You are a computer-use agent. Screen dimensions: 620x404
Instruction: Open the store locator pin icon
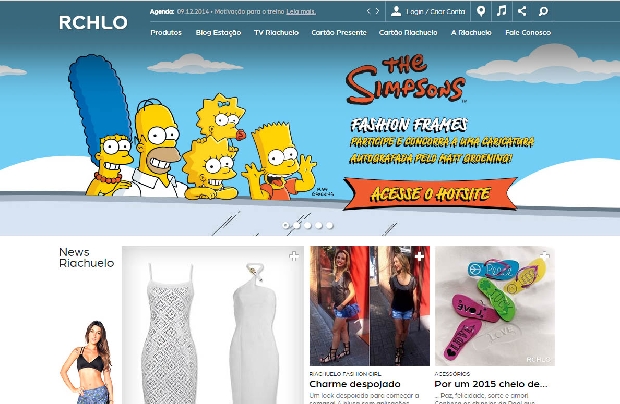point(481,11)
